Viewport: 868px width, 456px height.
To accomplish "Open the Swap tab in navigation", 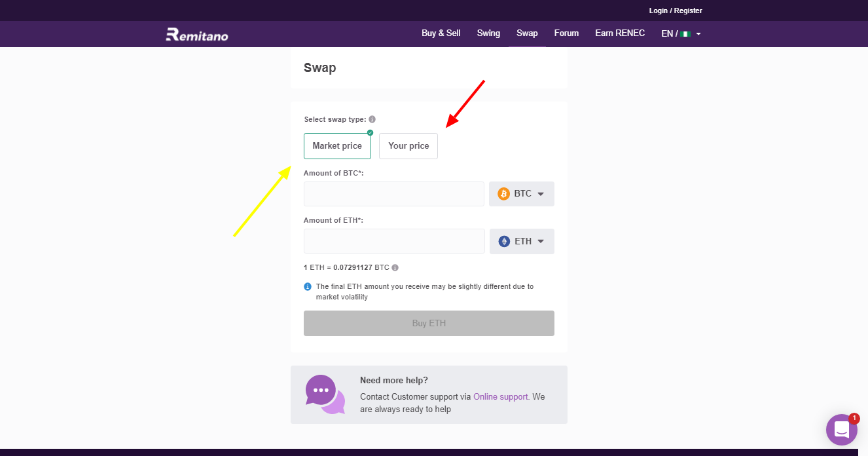I will [x=527, y=33].
